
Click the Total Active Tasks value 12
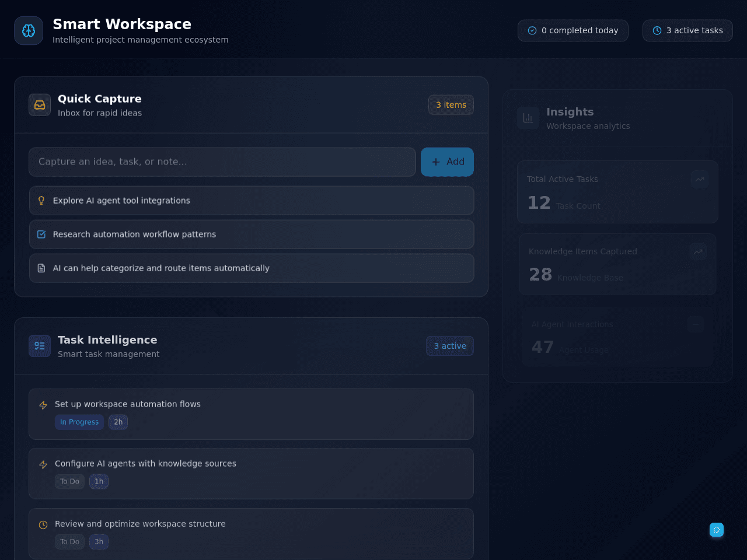[x=539, y=203]
